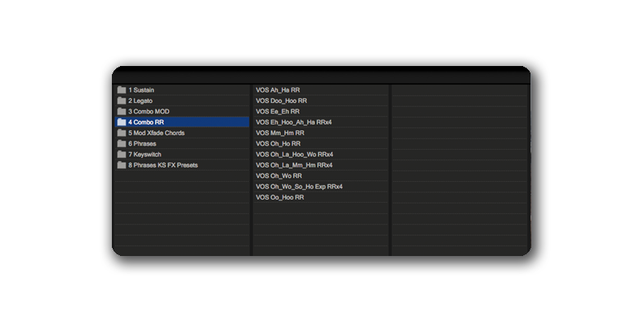Load the VOS Eh_Hoo_Ah_Ha RRx4 preset
This screenshot has width=644, height=322.
[293, 122]
